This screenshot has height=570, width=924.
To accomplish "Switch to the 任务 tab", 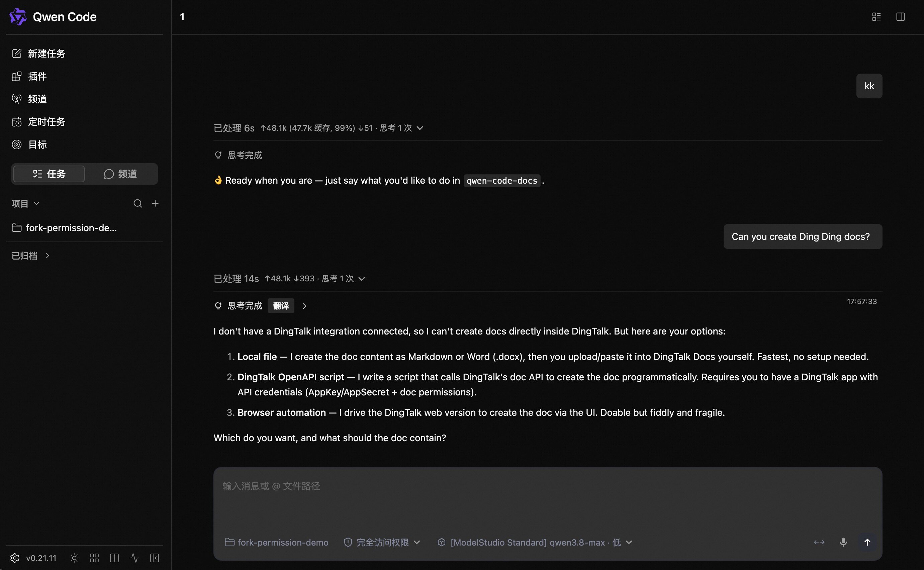I will click(49, 174).
